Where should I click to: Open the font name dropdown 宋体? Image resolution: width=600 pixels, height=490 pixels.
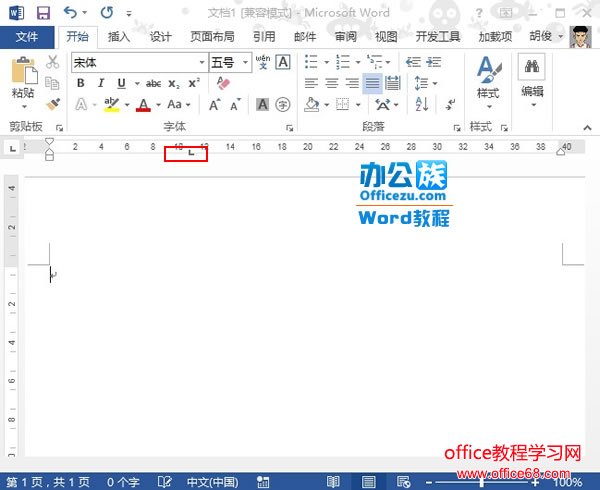[x=201, y=62]
